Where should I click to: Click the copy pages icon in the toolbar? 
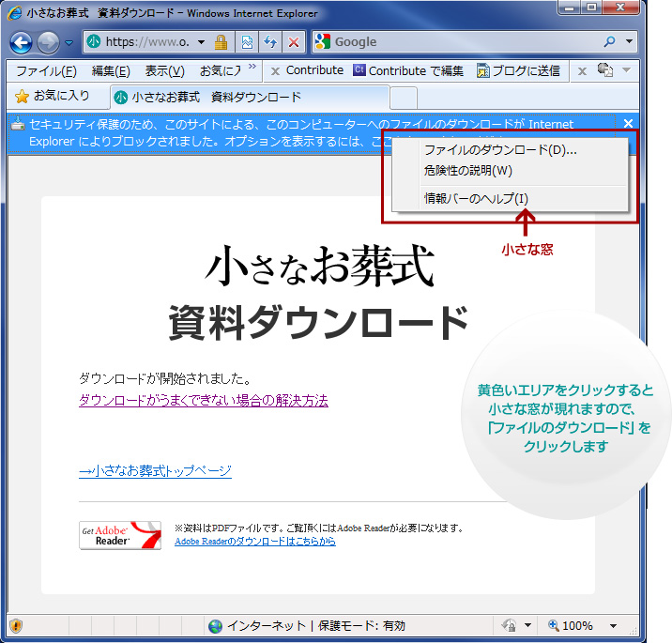point(605,69)
